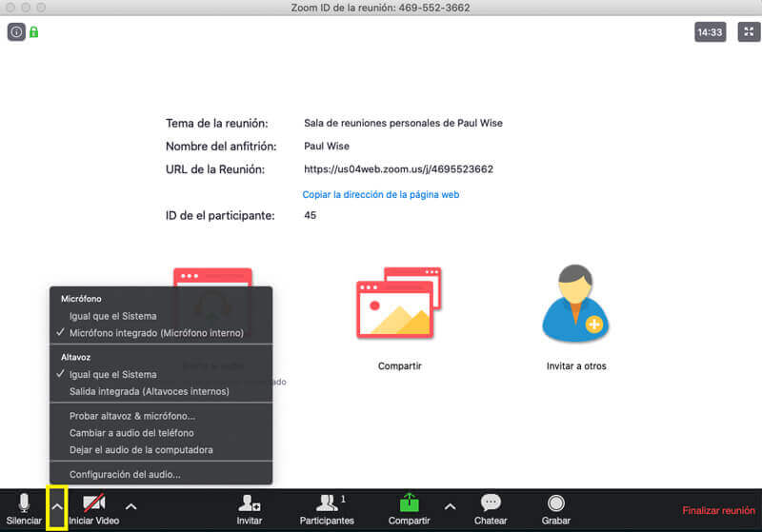The height and width of the screenshot is (532, 762).
Task: Start camera with Iniciar Video icon
Action: (x=93, y=503)
